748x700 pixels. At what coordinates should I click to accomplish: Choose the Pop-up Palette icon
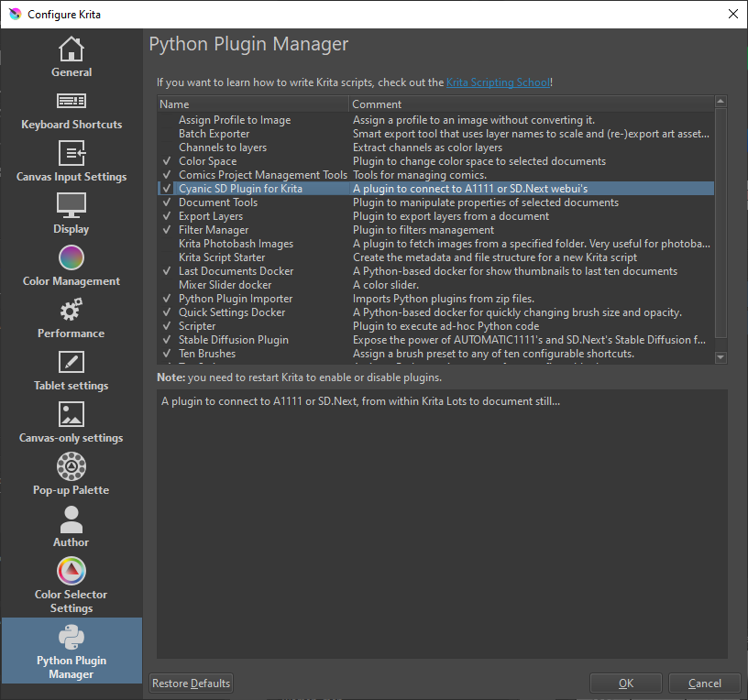pos(71,466)
